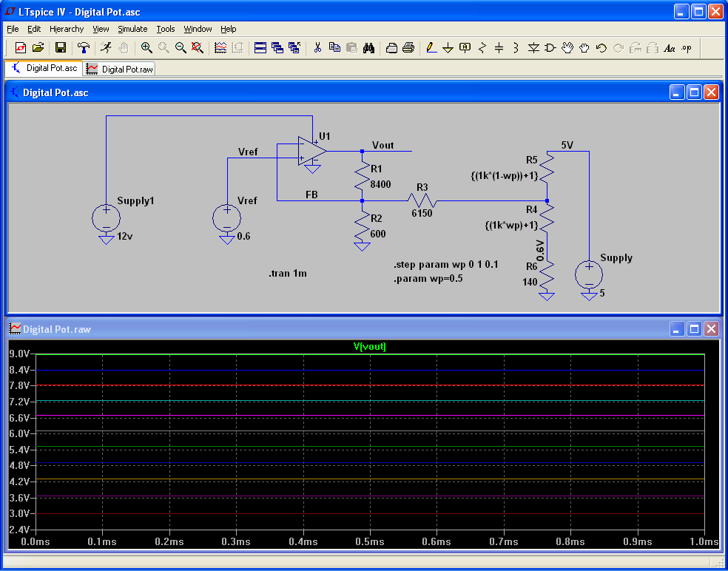Click the Print icon in toolbar
The image size is (728, 571).
coord(408,47)
